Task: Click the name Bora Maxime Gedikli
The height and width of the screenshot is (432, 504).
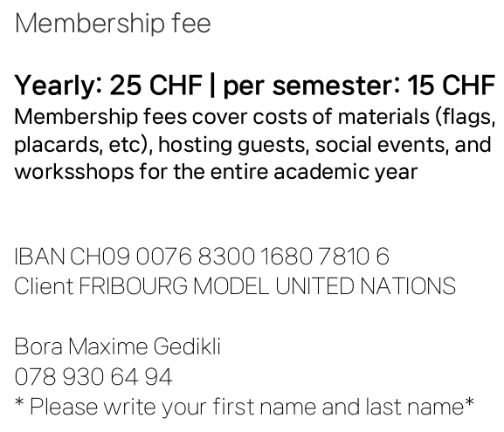Action: pyautogui.click(x=118, y=346)
